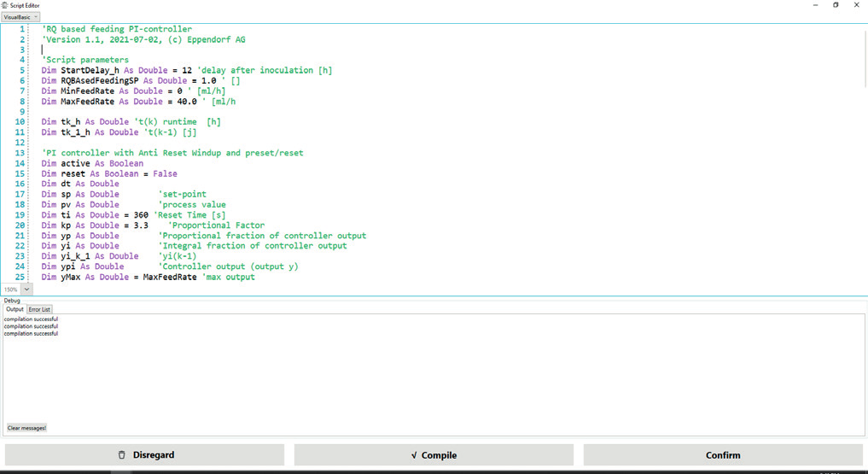The width and height of the screenshot is (868, 474).
Task: Click the 'Proportional Factor' comment
Action: coord(216,225)
